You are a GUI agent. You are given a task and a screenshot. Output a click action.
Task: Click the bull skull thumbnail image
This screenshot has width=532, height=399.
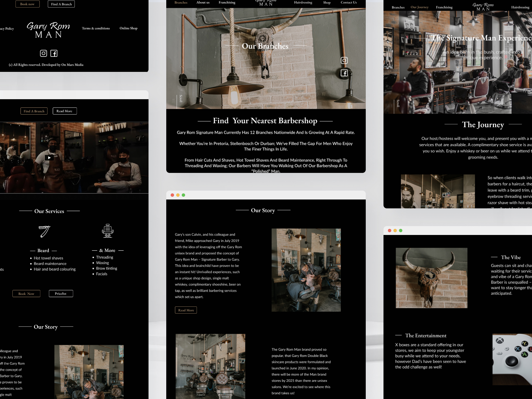(x=431, y=278)
